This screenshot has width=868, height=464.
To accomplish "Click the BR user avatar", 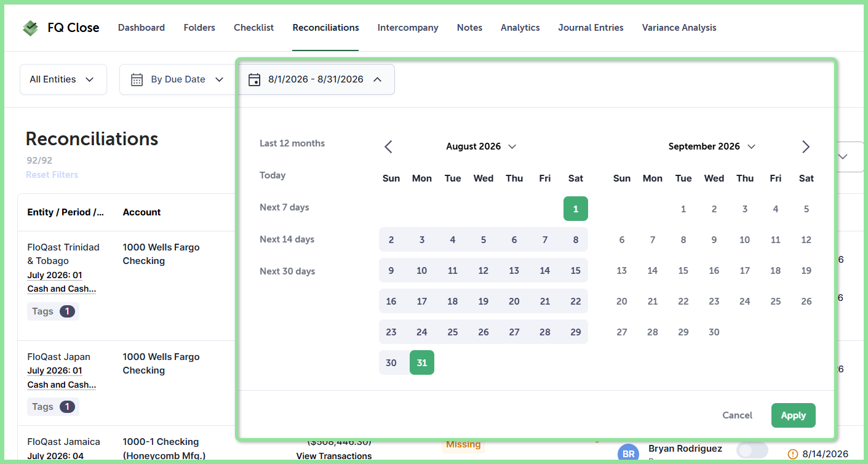I will click(629, 454).
